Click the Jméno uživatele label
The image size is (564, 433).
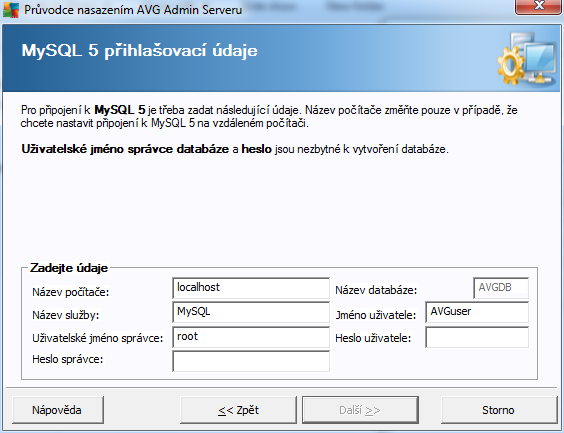pyautogui.click(x=376, y=315)
